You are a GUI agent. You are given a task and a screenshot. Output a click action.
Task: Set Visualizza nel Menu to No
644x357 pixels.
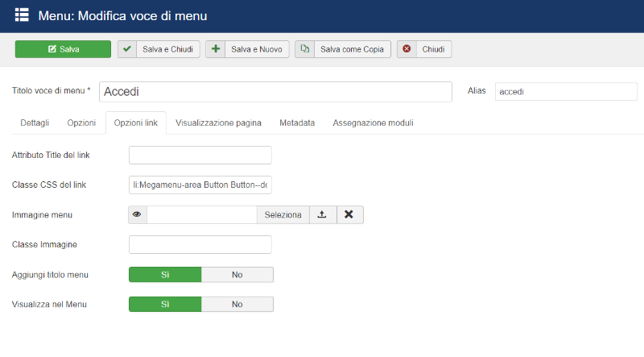tap(237, 305)
